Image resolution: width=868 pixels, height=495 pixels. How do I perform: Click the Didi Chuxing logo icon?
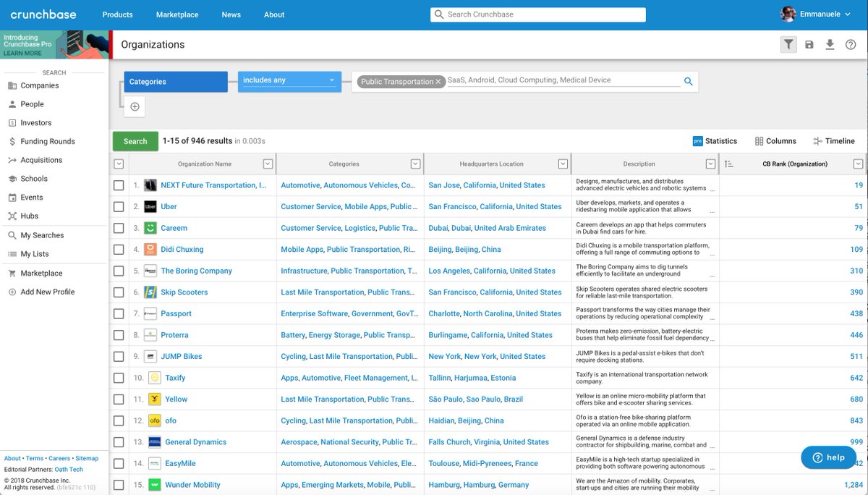[150, 250]
